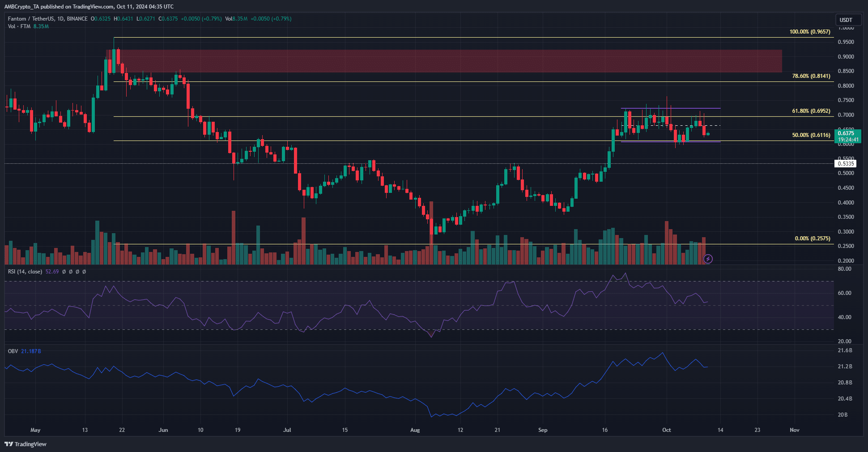Click the OBV indicator label
The image size is (868, 452).
(x=13, y=351)
